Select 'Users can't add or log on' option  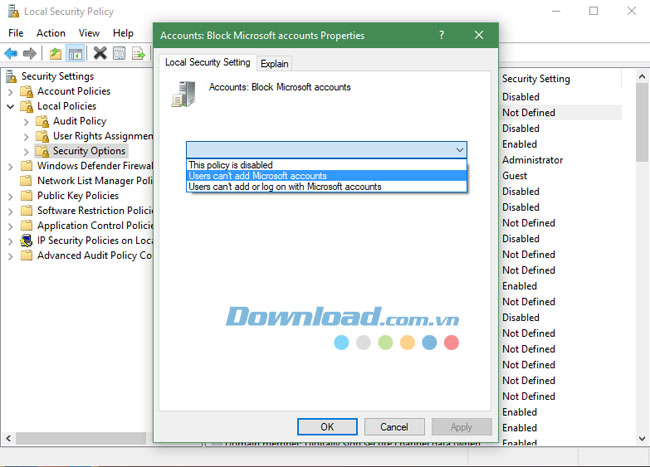click(x=327, y=186)
